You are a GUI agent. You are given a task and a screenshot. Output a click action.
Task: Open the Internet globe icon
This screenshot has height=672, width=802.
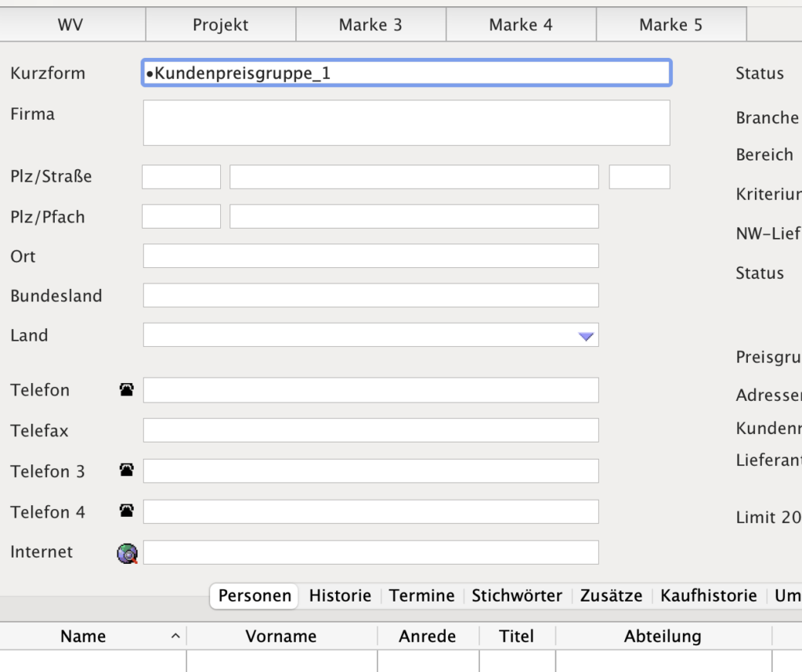click(x=127, y=553)
